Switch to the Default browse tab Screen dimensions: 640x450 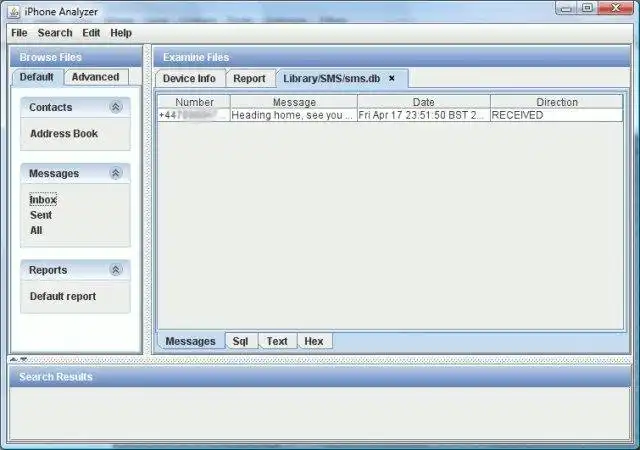tap(37, 77)
